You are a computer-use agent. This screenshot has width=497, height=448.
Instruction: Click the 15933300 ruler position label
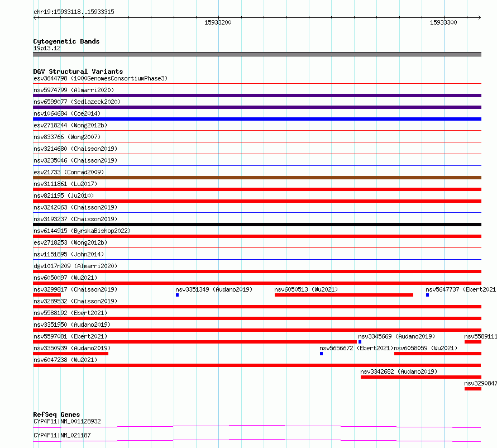[x=443, y=22]
